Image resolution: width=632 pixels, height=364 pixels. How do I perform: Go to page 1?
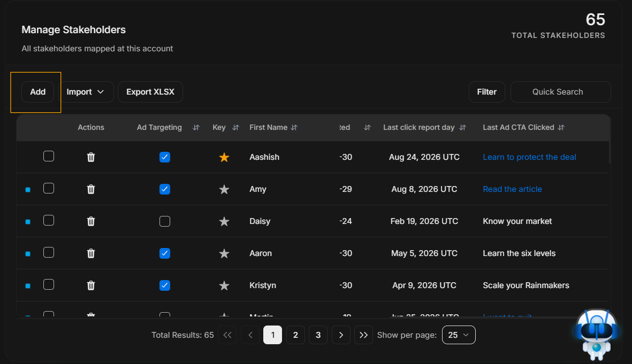pyautogui.click(x=273, y=335)
